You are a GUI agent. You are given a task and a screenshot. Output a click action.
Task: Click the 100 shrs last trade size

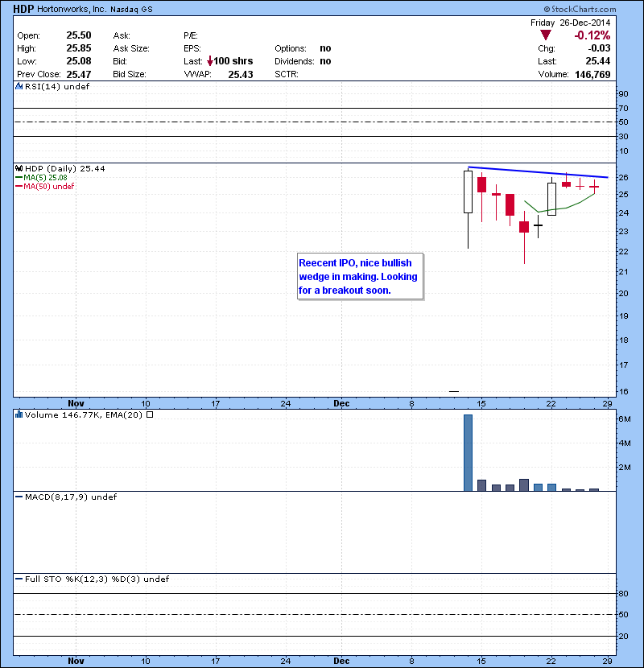coord(233,61)
